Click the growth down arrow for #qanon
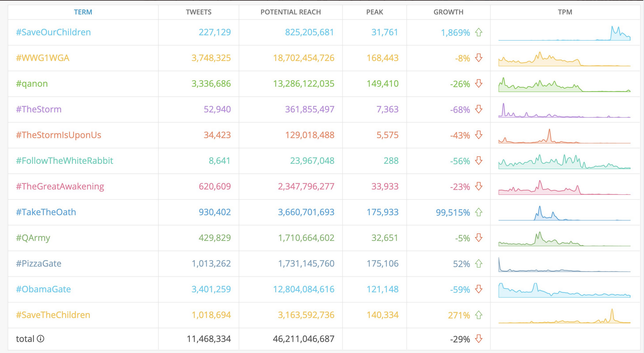 [479, 84]
